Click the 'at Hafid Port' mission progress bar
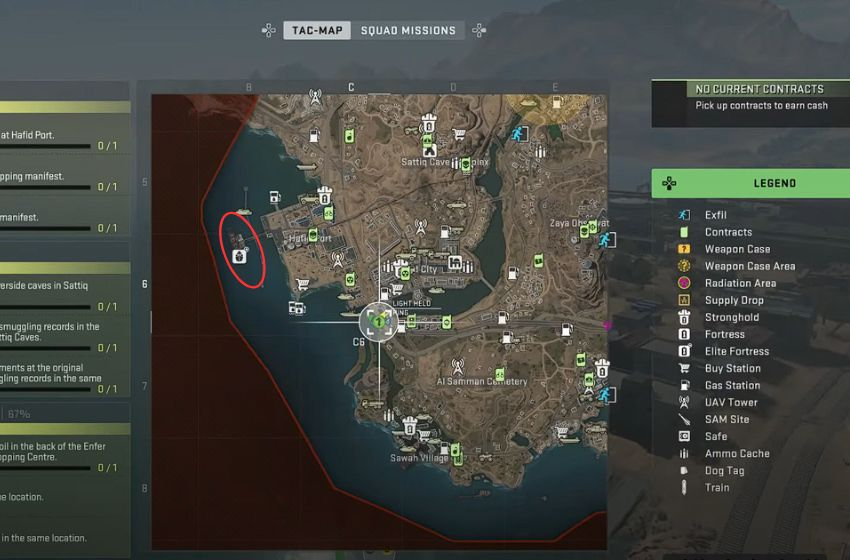Screen dimensions: 850x560 [45, 146]
